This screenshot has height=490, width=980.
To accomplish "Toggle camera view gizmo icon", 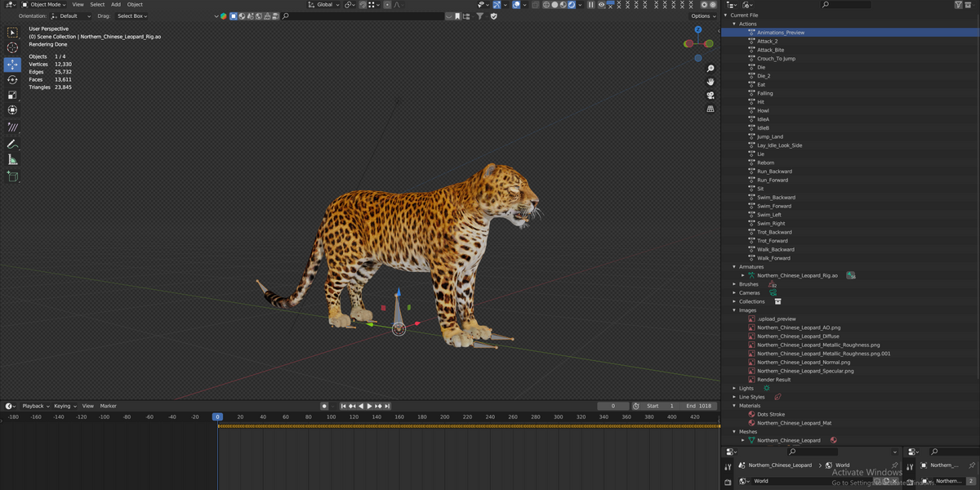I will tap(710, 96).
